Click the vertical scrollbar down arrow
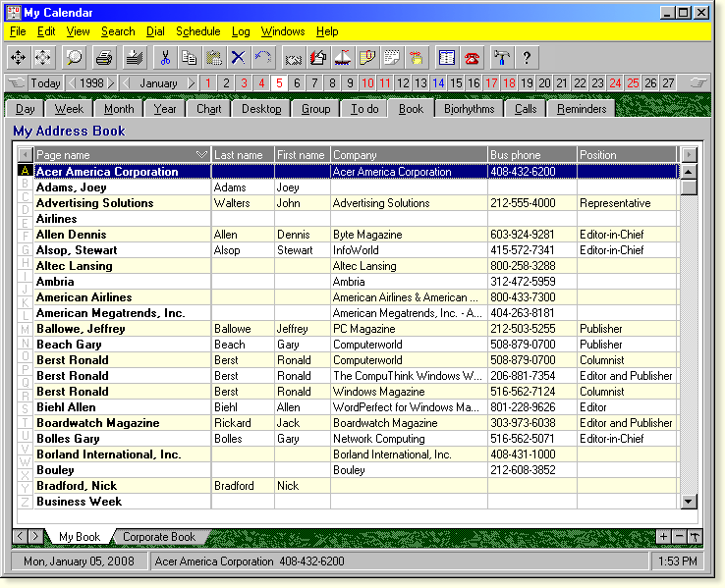 point(689,502)
